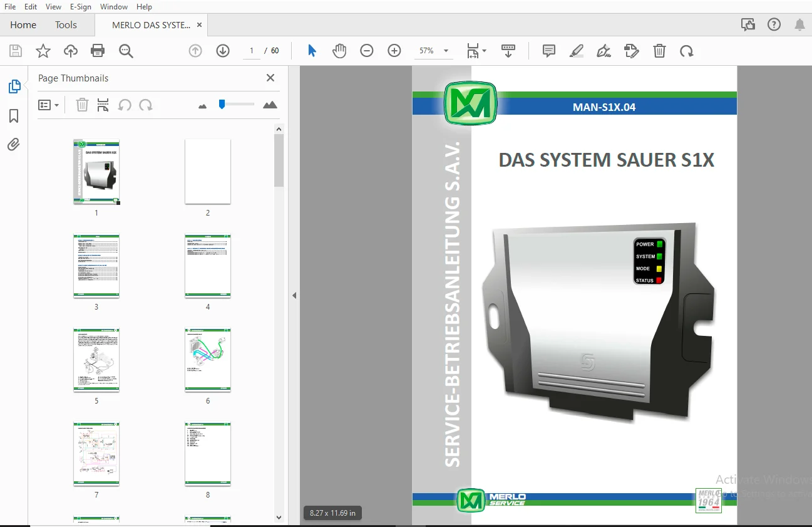Reduce thumbnail size with small mountain icon
The image size is (812, 527).
coord(202,106)
